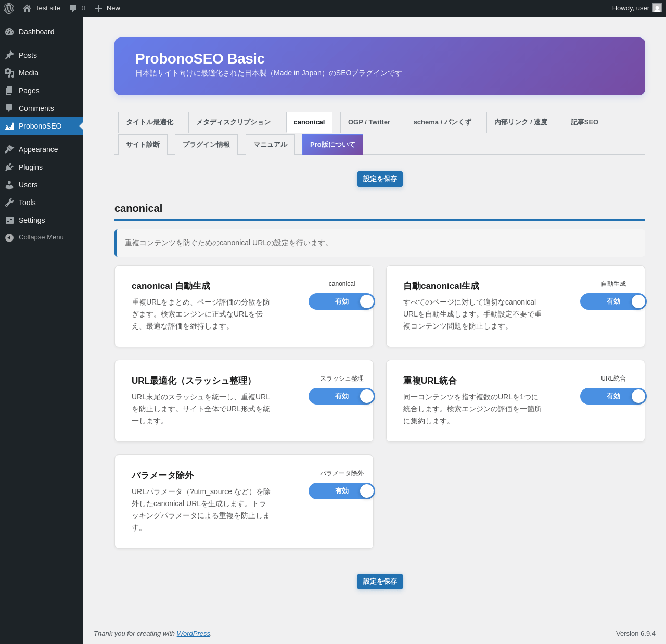Toggle the 自動canonical生成 switch
The height and width of the screenshot is (644, 666).
click(x=613, y=301)
